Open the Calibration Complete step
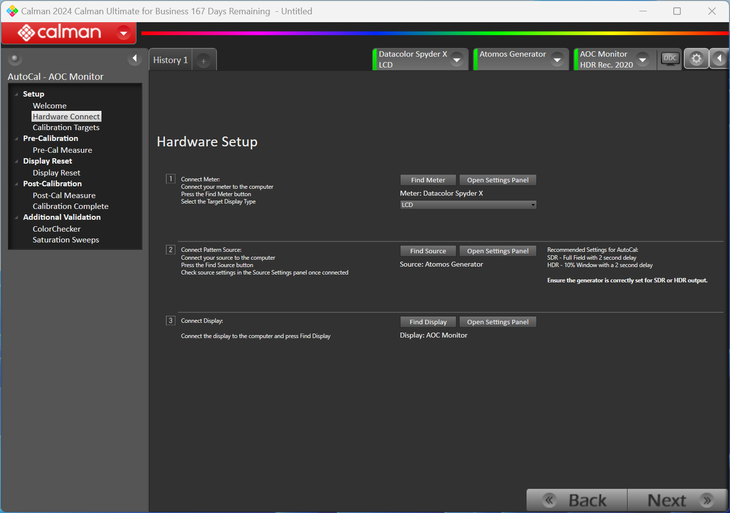Screen dimensions: 730x513 70,206
